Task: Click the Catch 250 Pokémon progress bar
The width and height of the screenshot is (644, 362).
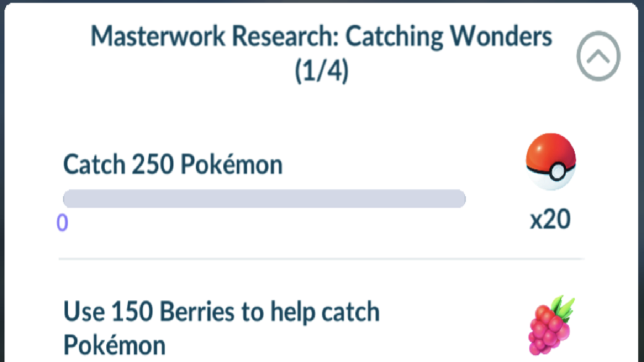Action: click(x=264, y=198)
